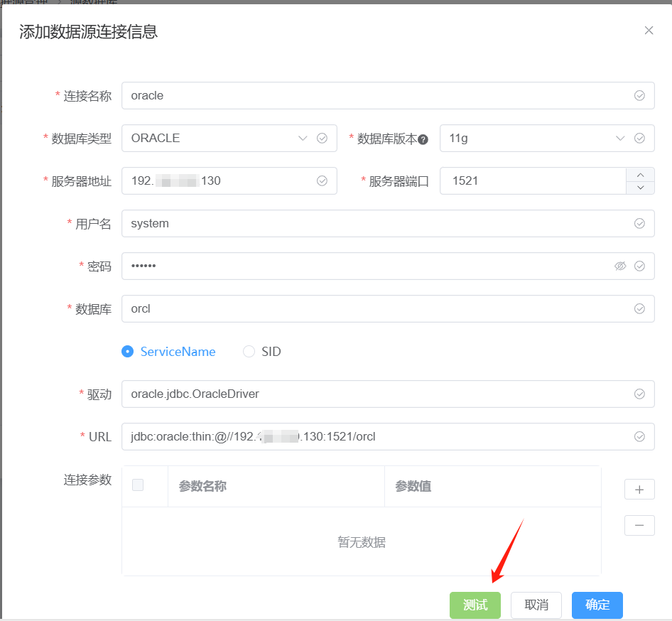Open the 数据库版本 11g dropdown
Image resolution: width=672 pixels, height=621 pixels.
pyautogui.click(x=547, y=138)
